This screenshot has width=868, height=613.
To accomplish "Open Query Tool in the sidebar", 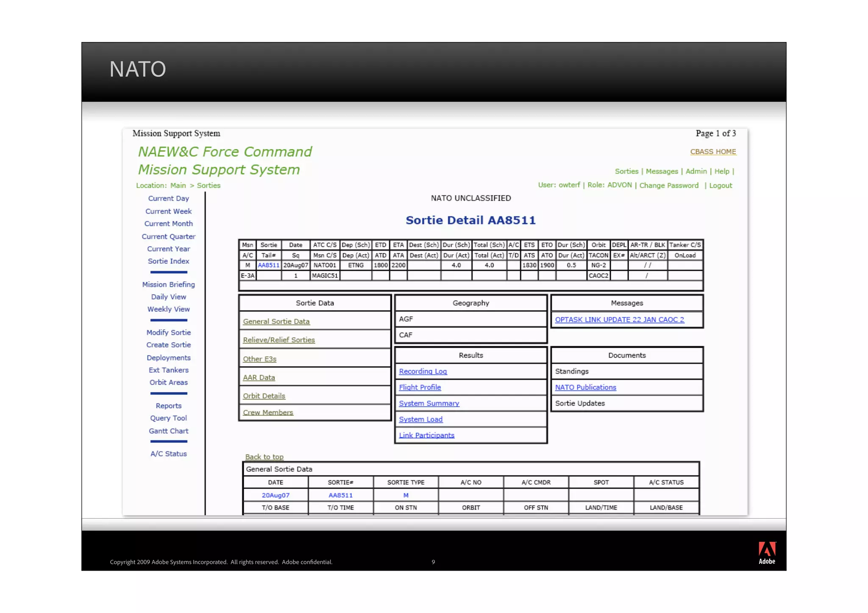I will (x=168, y=418).
